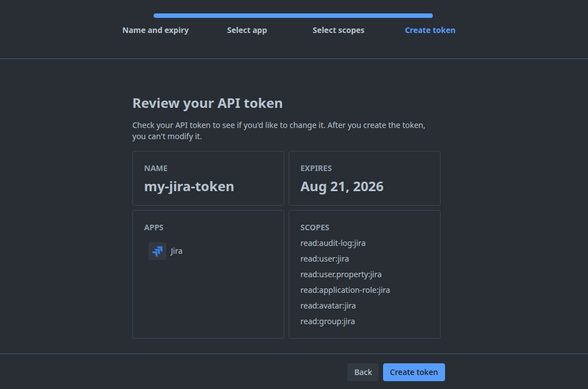Click the read:user.property:jira scope entry
588x389 pixels.
click(341, 274)
